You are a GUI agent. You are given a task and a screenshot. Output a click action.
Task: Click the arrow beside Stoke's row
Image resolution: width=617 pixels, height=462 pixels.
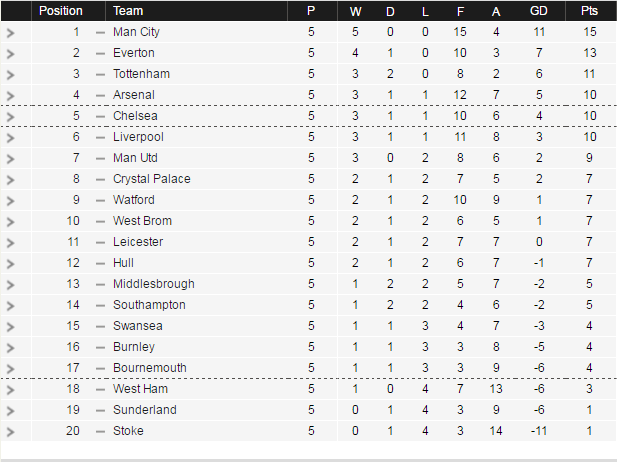point(10,431)
